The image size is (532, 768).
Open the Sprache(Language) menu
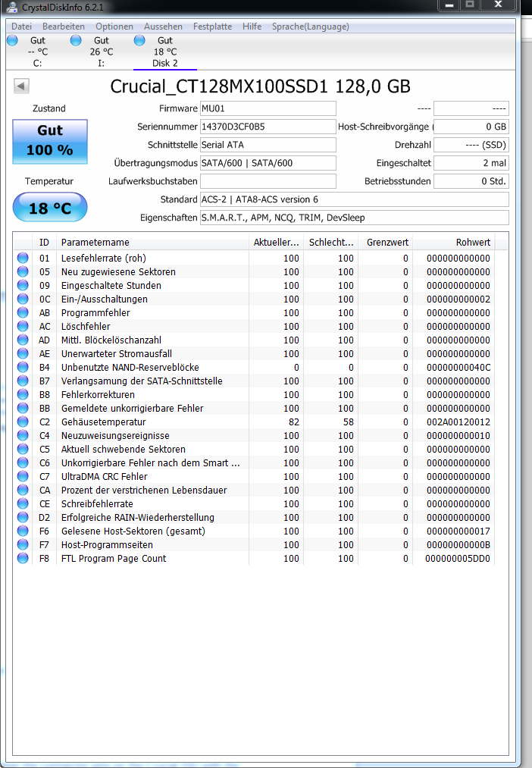point(311,27)
